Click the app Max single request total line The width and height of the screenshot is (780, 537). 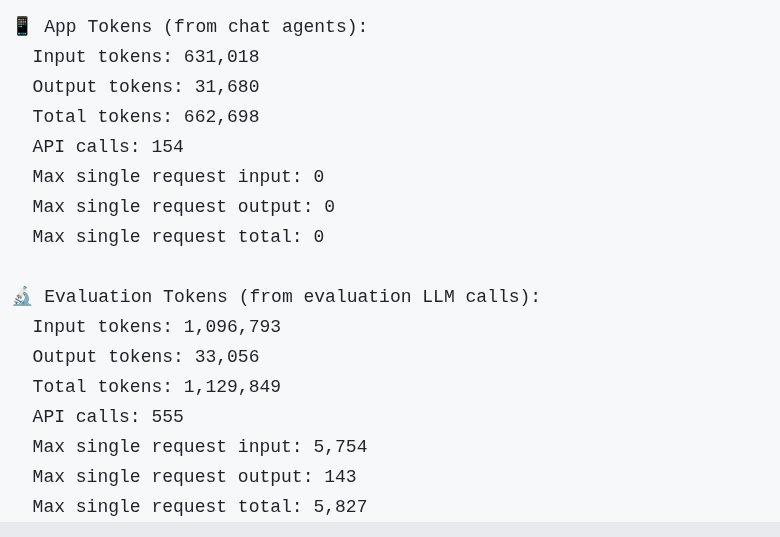(x=178, y=237)
